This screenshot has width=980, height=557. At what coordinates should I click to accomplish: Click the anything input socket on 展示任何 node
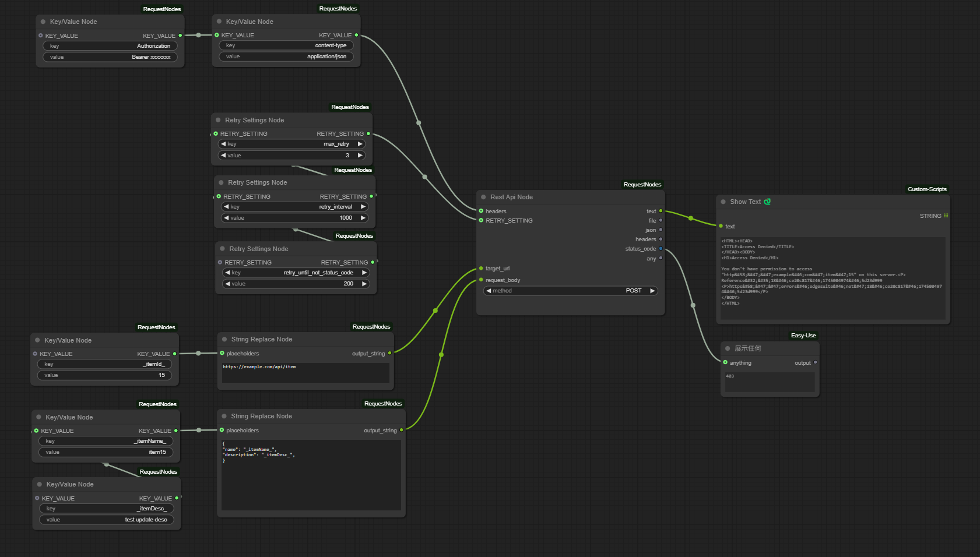pyautogui.click(x=725, y=362)
